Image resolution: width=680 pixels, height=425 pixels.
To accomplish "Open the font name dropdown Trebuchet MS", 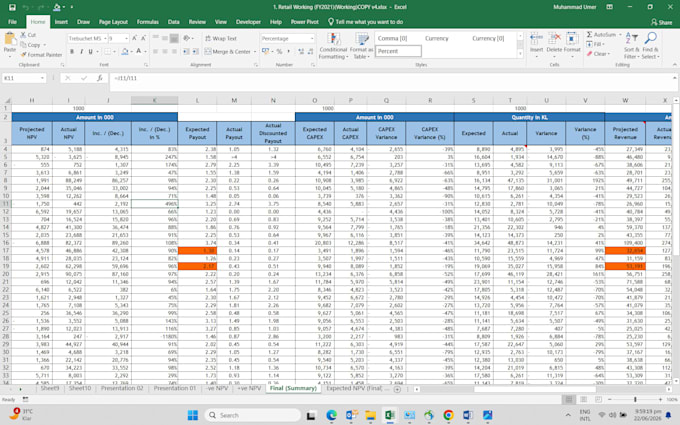I will point(105,39).
